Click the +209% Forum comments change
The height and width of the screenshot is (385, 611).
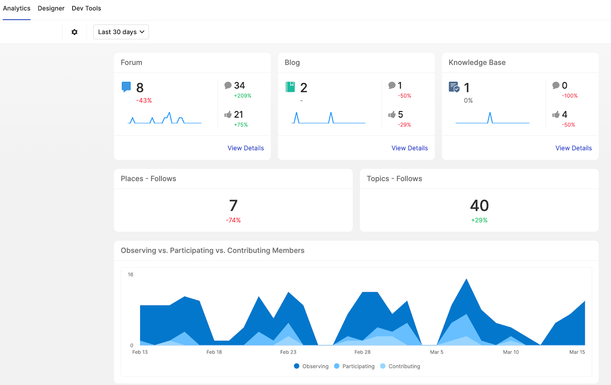242,96
